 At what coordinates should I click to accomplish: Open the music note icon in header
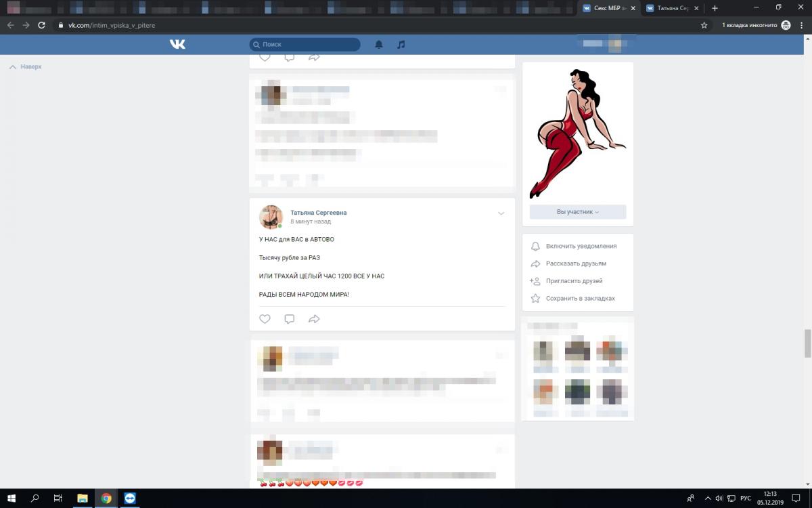pyautogui.click(x=401, y=44)
